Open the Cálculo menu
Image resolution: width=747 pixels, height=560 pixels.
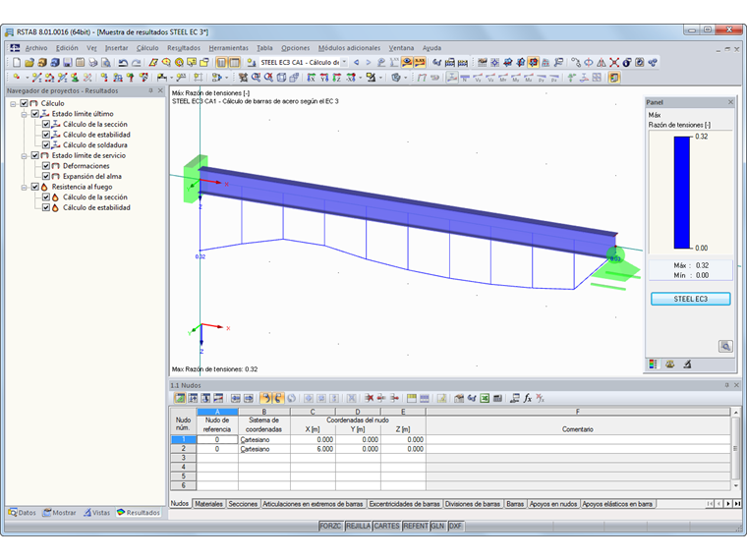147,48
